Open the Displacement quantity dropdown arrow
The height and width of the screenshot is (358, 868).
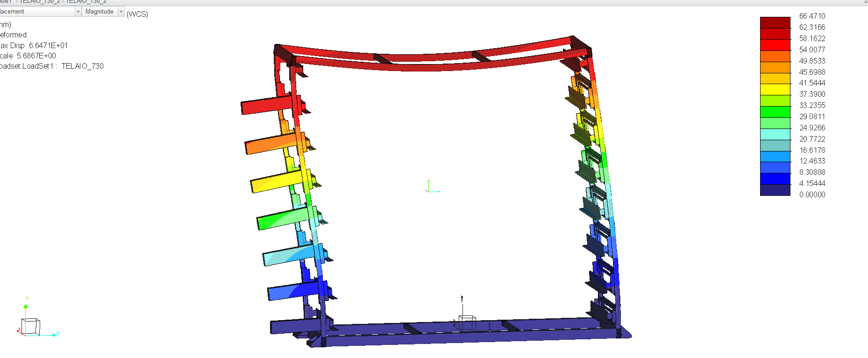pyautogui.click(x=78, y=12)
